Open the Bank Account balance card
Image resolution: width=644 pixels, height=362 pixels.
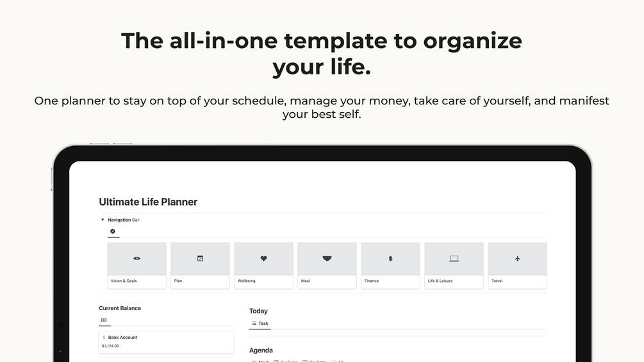pyautogui.click(x=165, y=341)
